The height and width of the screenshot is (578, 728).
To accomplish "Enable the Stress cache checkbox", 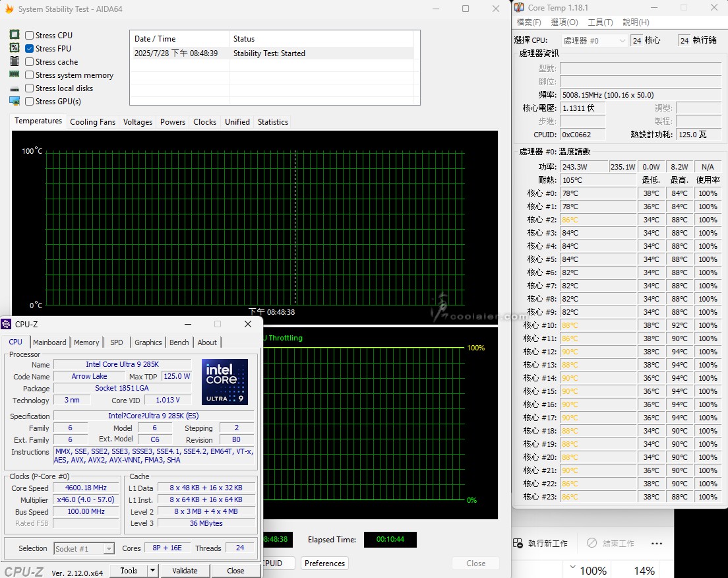I will pyautogui.click(x=29, y=62).
